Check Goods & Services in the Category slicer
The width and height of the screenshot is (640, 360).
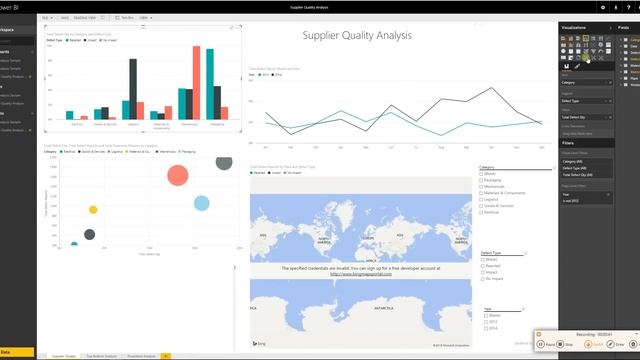pyautogui.click(x=481, y=206)
